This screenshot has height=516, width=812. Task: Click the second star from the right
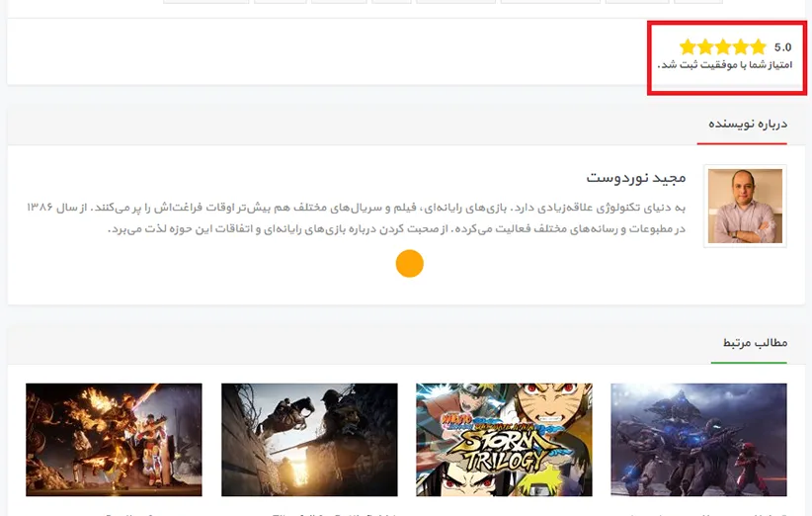tap(741, 46)
